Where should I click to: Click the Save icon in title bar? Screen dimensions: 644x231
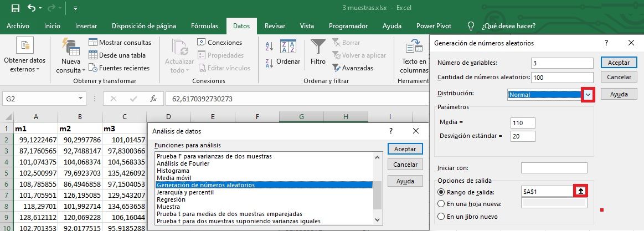click(x=15, y=8)
